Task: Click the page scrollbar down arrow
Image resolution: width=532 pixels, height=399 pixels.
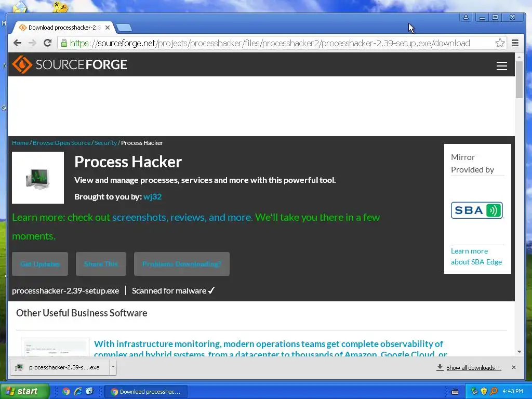Action: coord(519,352)
